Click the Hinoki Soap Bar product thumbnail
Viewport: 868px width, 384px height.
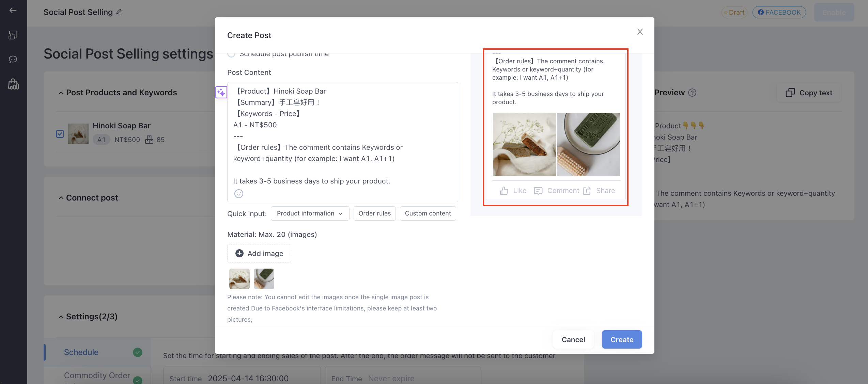tap(78, 134)
